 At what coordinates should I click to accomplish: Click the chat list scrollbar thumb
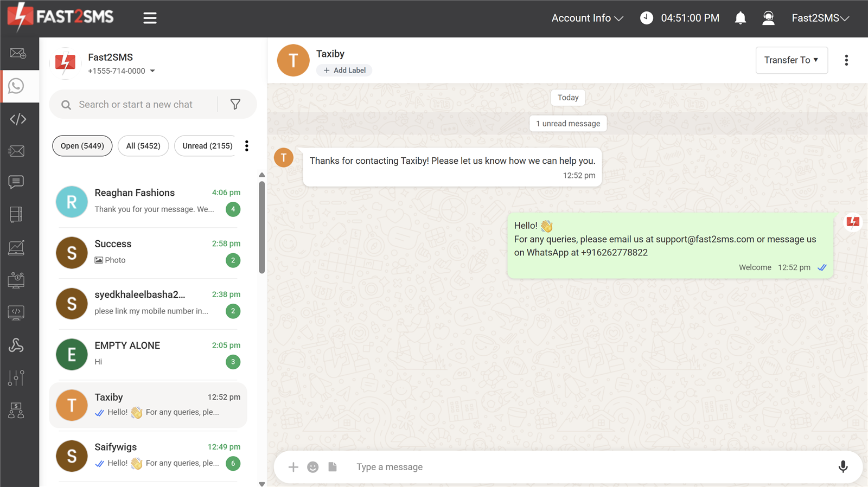click(262, 227)
